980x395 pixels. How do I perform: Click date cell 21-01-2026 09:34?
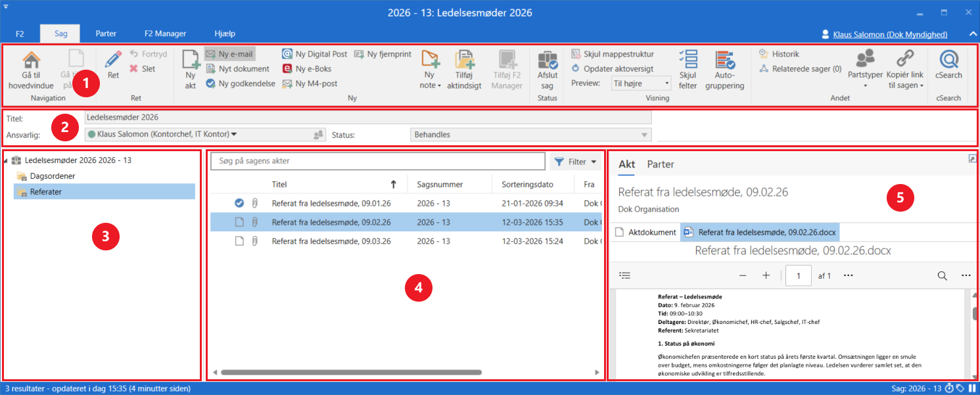point(532,204)
